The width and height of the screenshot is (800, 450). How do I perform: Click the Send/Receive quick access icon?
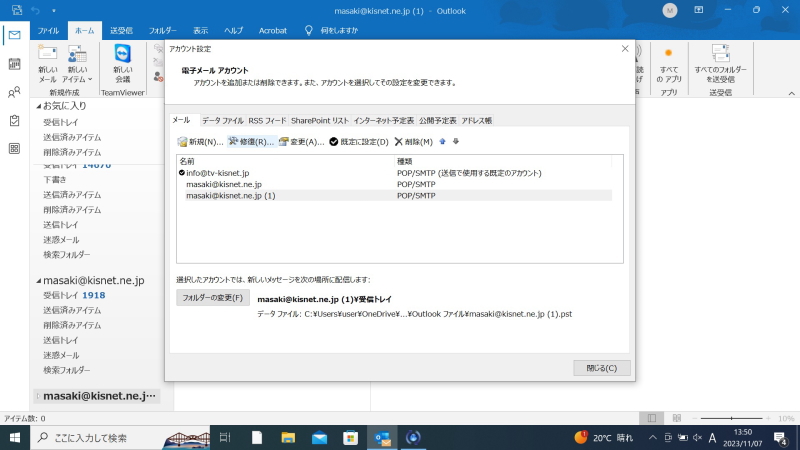(x=17, y=10)
